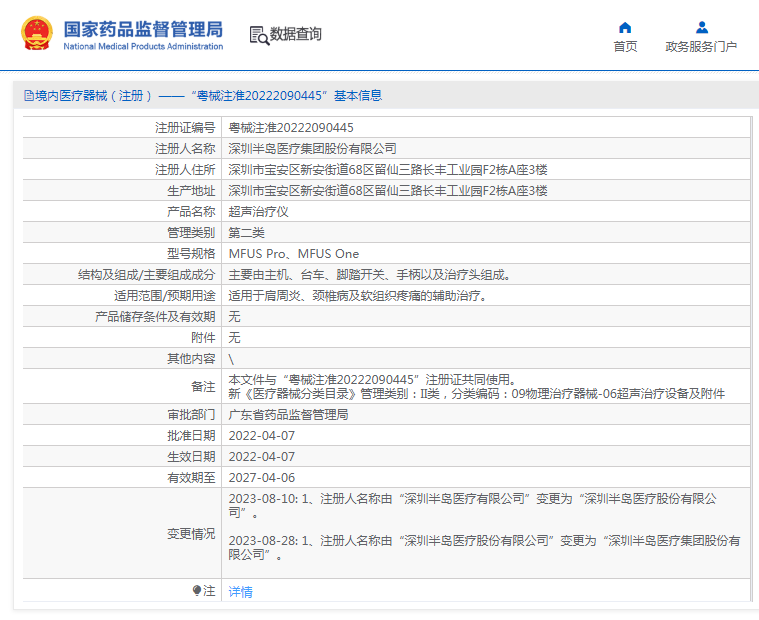Image resolution: width=759 pixels, height=620 pixels.
Task: Go to 首页 text link
Action: coord(625,46)
